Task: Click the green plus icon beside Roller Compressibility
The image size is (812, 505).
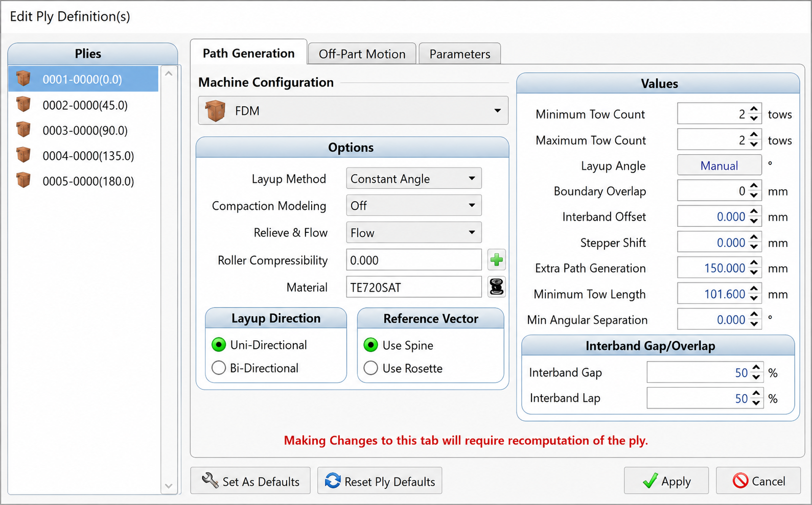Action: click(496, 260)
